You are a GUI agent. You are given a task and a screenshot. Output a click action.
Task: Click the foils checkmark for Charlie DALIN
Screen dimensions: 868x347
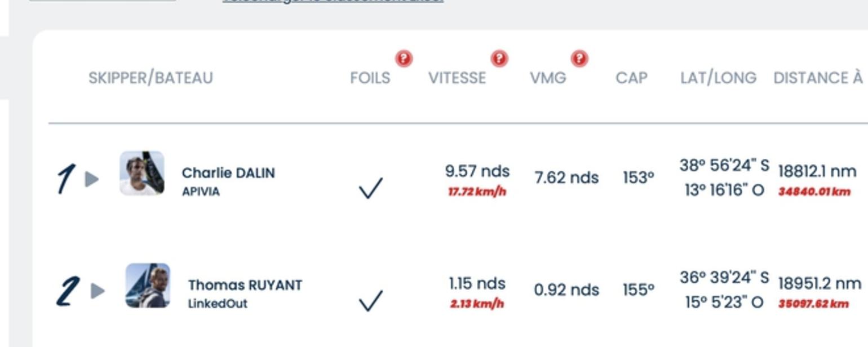coord(371,188)
